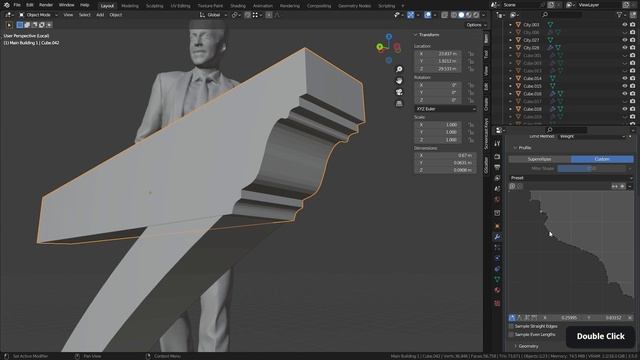Click the Select Box tool icon

pos(9,25)
